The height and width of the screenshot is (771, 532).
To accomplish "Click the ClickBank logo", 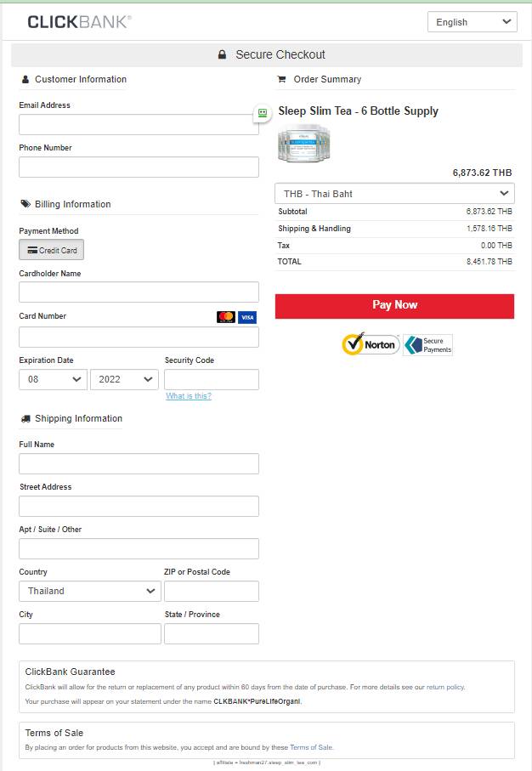I will click(79, 22).
